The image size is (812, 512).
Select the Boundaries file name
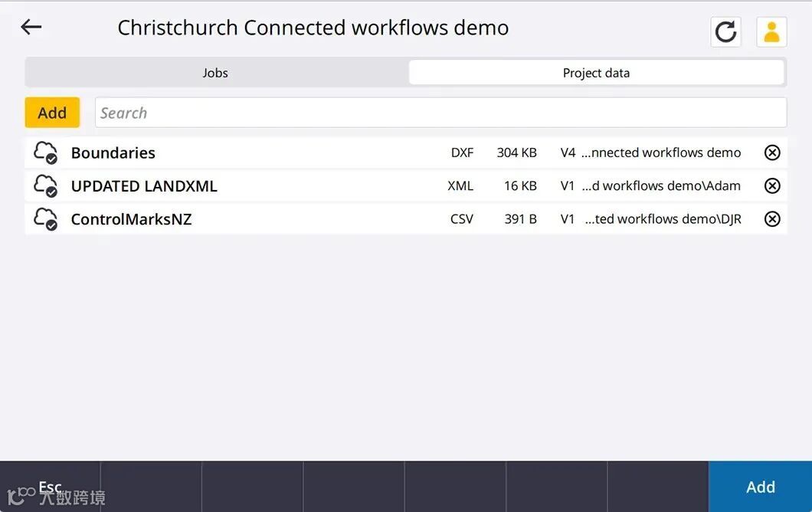[x=113, y=153]
